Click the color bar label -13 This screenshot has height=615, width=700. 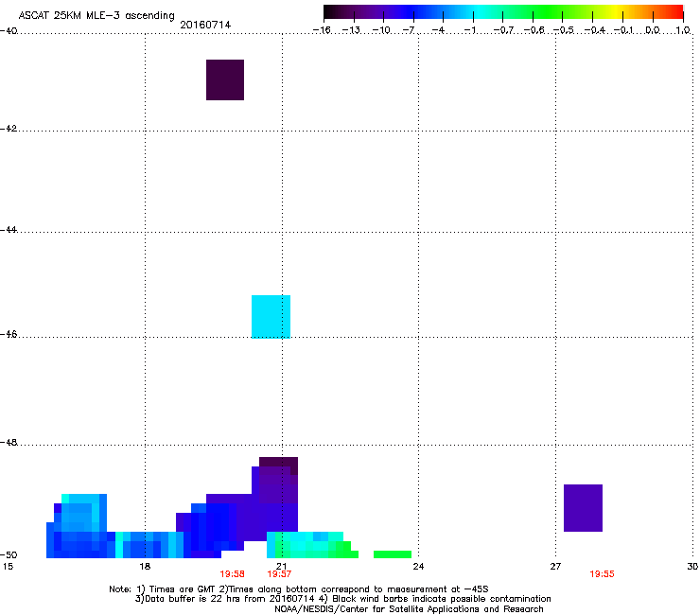pyautogui.click(x=351, y=30)
